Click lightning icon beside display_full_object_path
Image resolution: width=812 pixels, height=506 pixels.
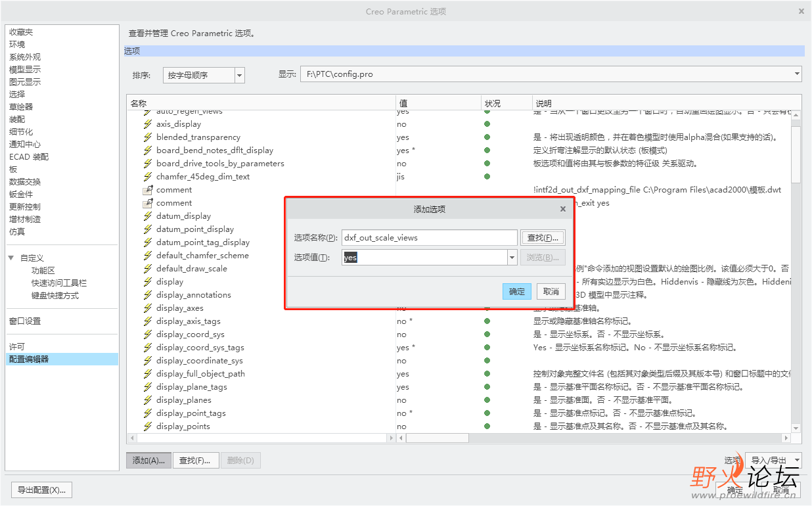[x=148, y=374]
